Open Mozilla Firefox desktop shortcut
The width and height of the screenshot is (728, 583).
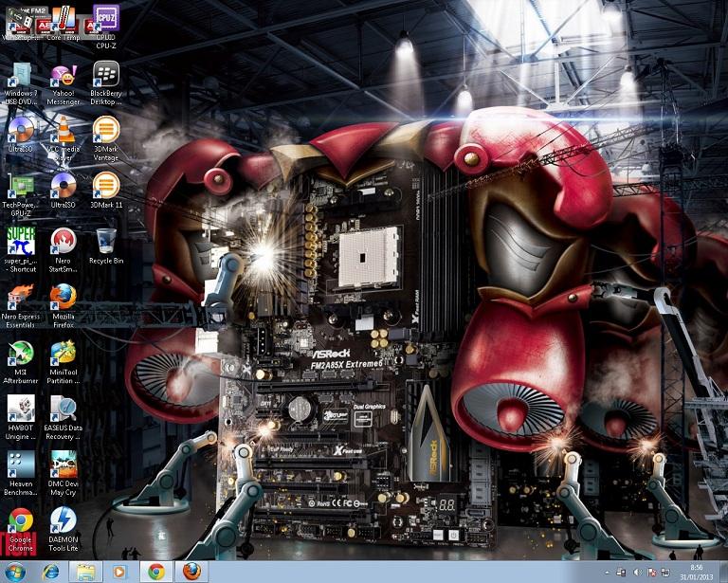tap(64, 306)
